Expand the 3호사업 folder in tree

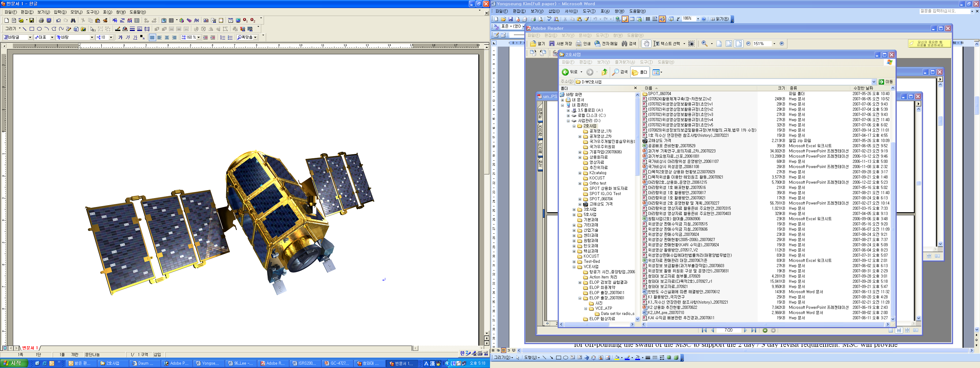[x=574, y=209]
